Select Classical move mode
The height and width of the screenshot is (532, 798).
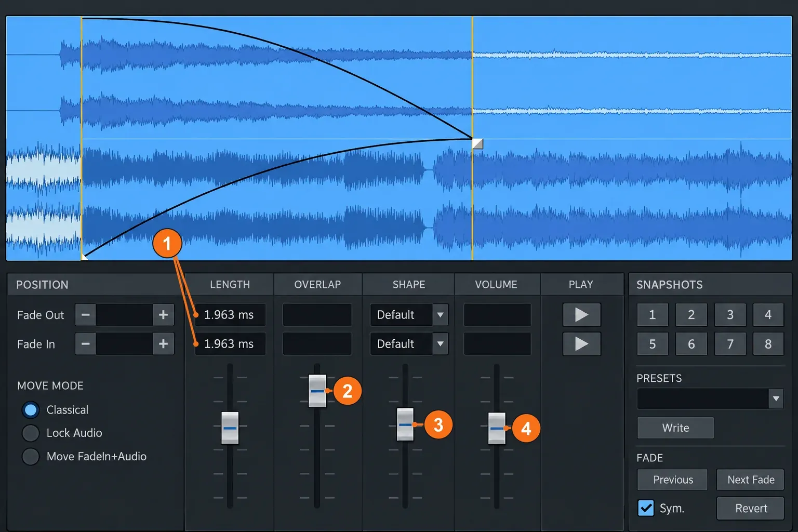point(31,410)
